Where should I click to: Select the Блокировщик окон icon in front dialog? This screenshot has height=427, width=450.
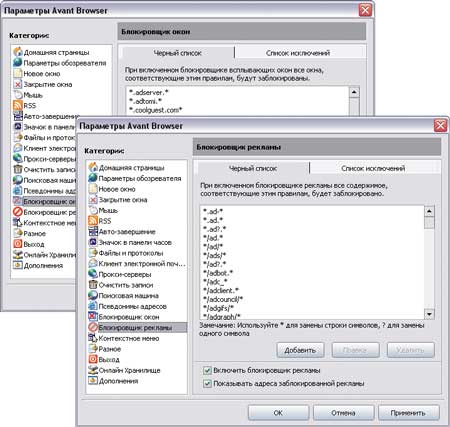[93, 317]
